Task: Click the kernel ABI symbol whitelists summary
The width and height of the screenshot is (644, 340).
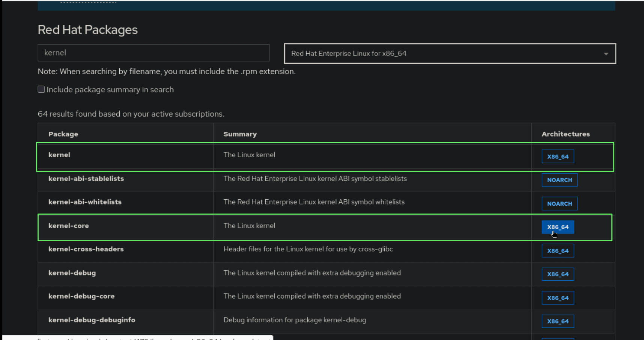Action: coord(314,202)
